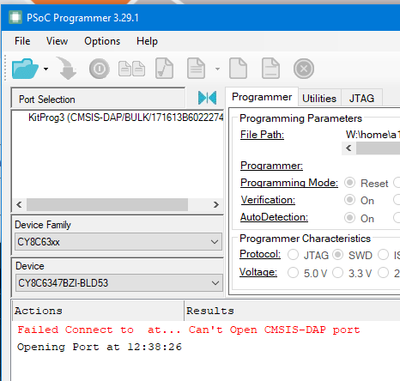Select the 3.3 V voltage radio
The width and height of the screenshot is (400, 381).
pos(338,273)
